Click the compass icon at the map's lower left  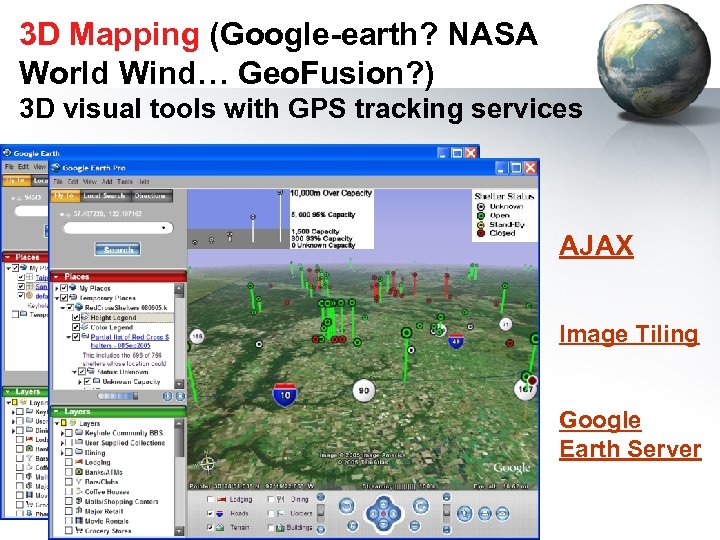tap(208, 463)
